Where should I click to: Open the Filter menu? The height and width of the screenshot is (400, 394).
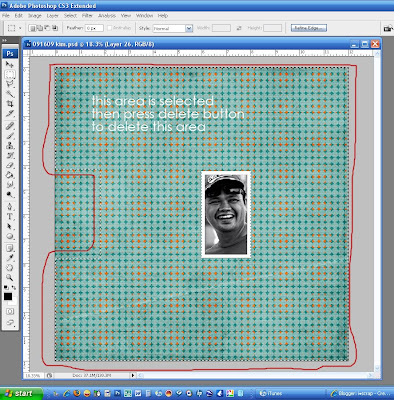point(87,16)
